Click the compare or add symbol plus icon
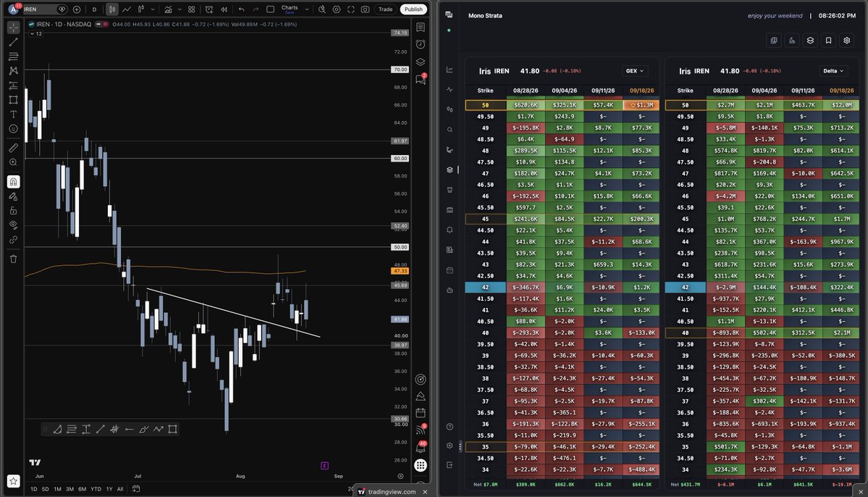Image resolution: width=868 pixels, height=497 pixels. tap(77, 9)
